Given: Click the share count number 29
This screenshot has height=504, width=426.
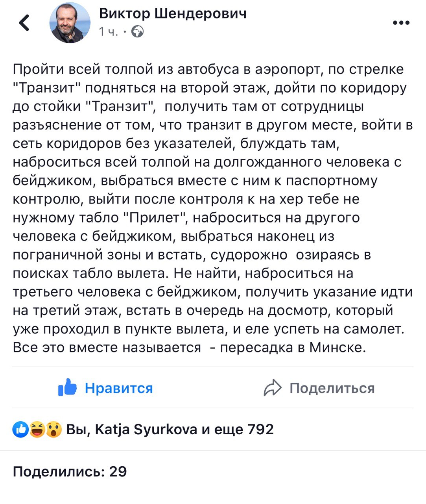Looking at the screenshot, I should coord(118,471).
